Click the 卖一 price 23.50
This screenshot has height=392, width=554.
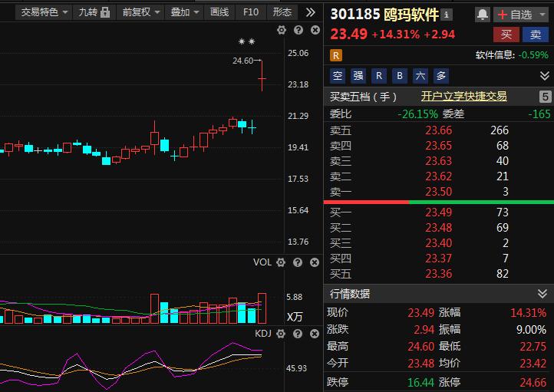438,192
